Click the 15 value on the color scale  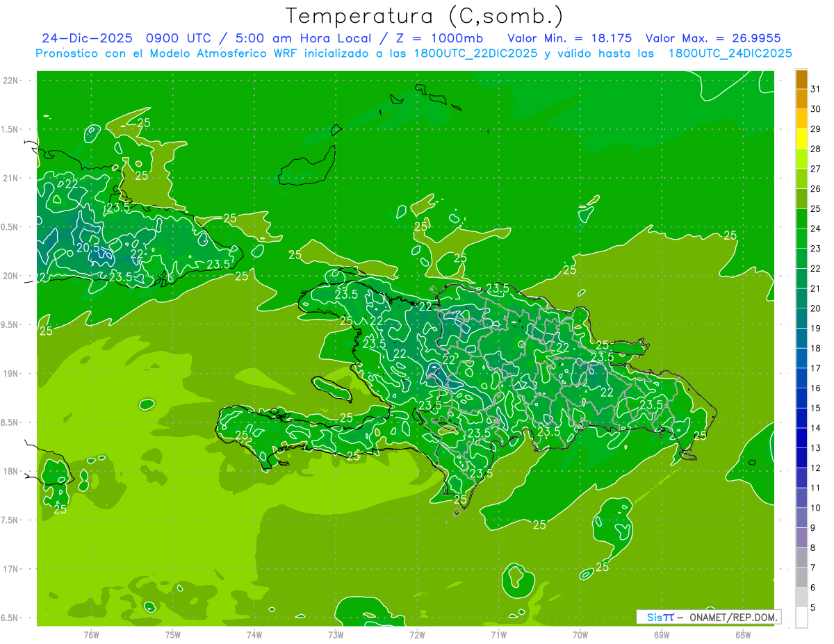(816, 408)
